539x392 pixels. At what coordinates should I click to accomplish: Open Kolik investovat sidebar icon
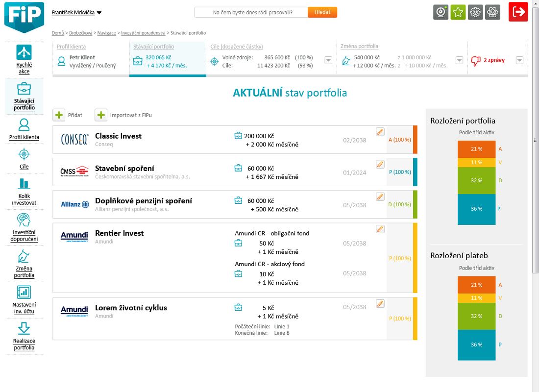point(24,184)
